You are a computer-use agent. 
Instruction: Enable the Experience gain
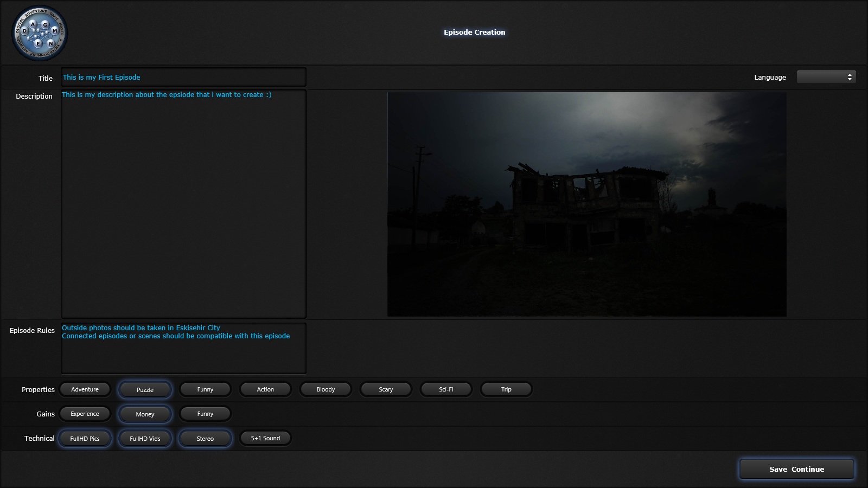point(85,414)
